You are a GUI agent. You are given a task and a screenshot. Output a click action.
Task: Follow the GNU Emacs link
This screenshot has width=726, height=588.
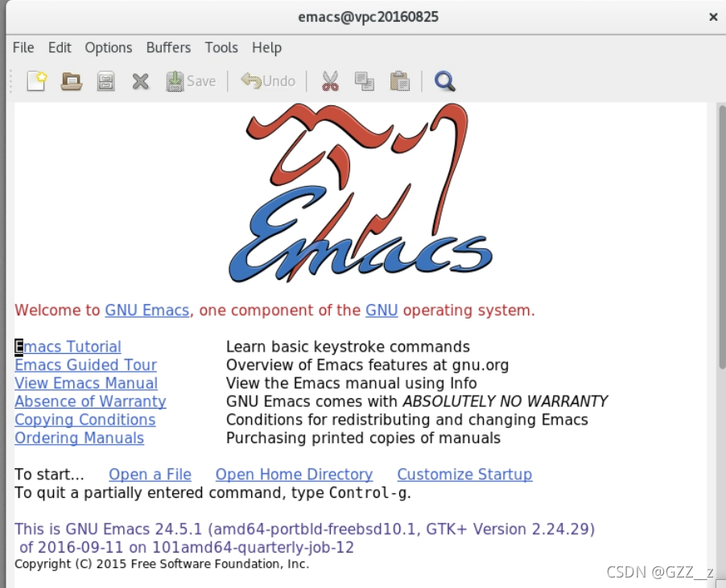click(x=147, y=310)
